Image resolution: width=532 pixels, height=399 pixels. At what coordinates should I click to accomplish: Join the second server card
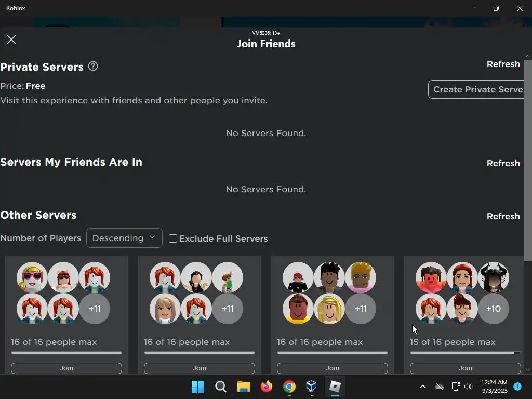(199, 368)
